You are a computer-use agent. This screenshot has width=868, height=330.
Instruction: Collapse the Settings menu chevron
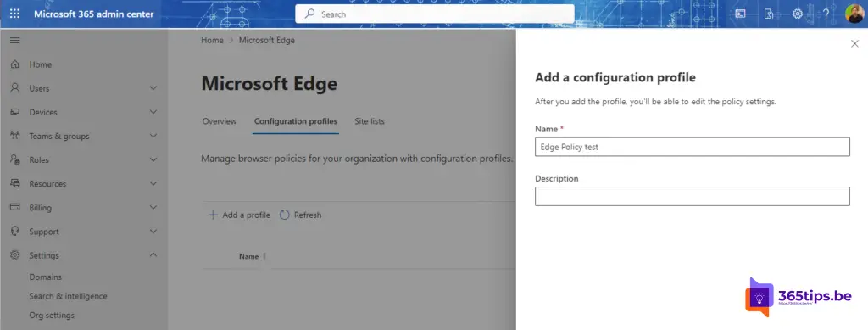click(x=153, y=255)
